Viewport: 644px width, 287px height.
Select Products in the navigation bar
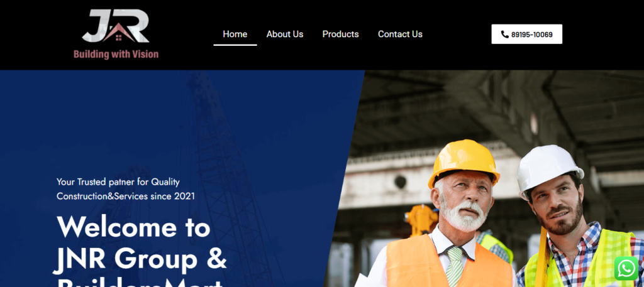pos(340,34)
